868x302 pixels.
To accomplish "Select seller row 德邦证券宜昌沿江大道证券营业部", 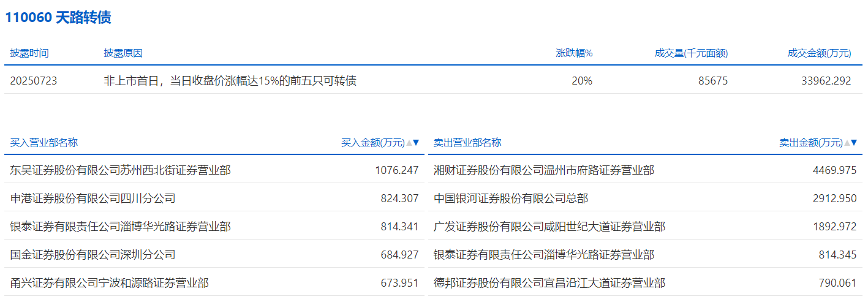I will [x=549, y=282].
